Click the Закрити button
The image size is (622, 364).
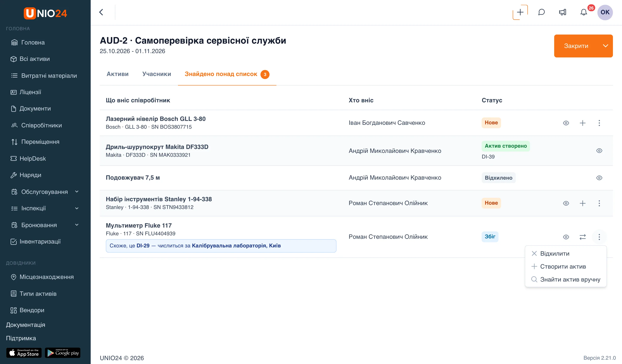[x=576, y=46]
